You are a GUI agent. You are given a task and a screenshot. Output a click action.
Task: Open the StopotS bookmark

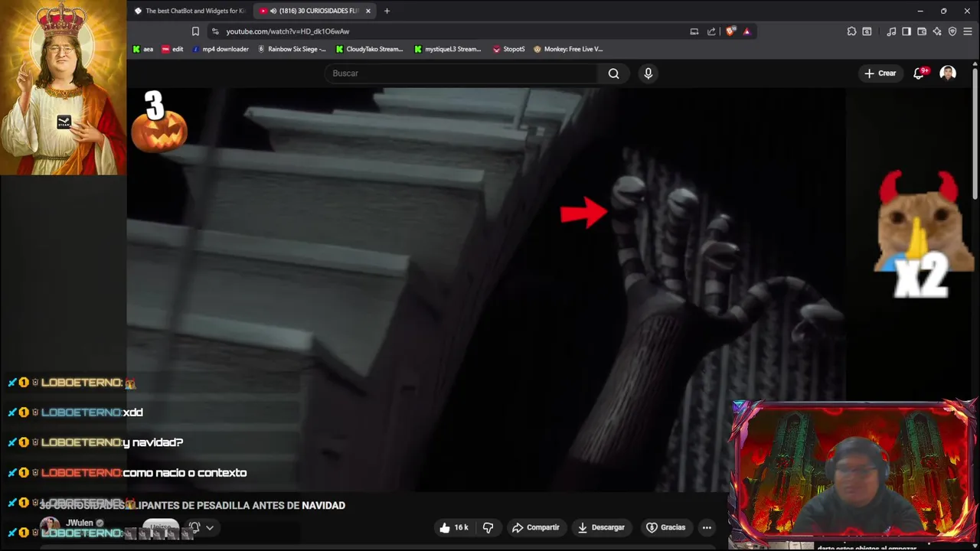[509, 49]
